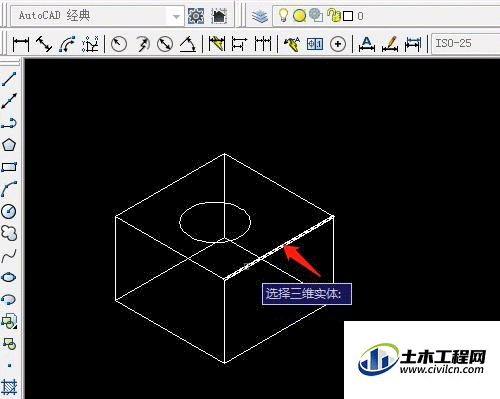Open the geometric Tolerance tool
The image size is (500, 399).
pyautogui.click(x=315, y=44)
